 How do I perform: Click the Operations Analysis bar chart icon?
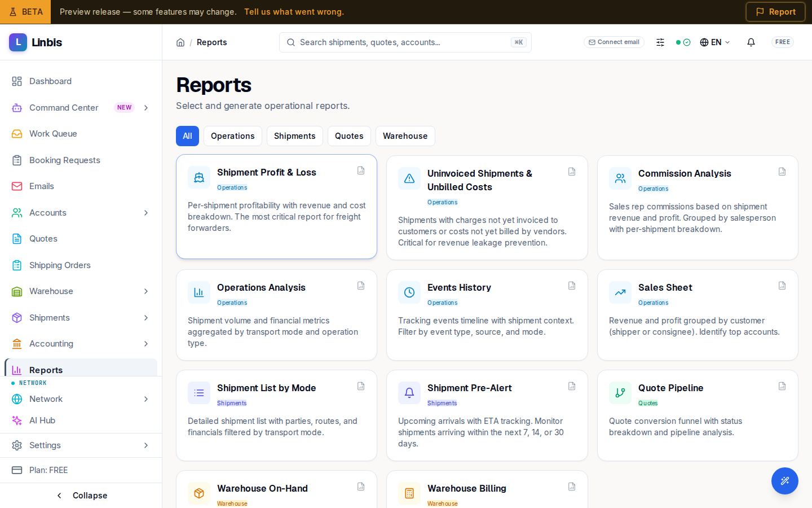coord(199,292)
